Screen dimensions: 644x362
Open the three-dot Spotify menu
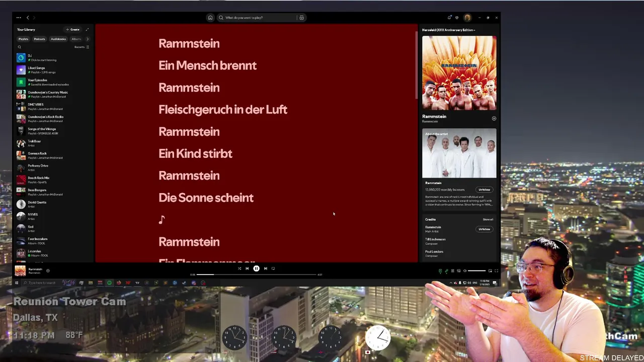(19, 18)
